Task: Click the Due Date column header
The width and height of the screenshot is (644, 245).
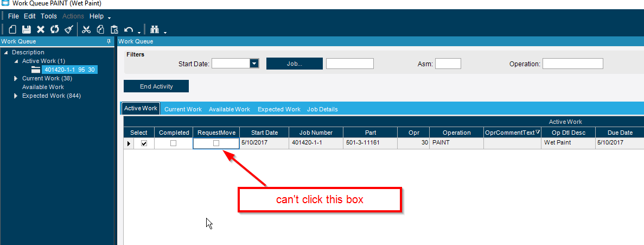Action: [x=620, y=133]
